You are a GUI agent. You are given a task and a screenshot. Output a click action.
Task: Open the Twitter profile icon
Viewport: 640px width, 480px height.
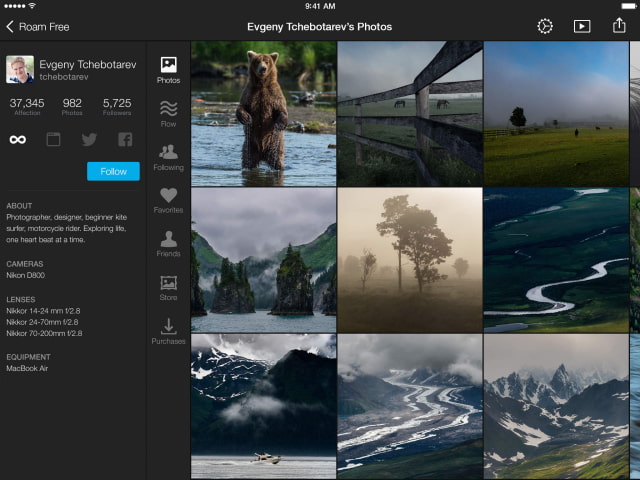[x=89, y=140]
